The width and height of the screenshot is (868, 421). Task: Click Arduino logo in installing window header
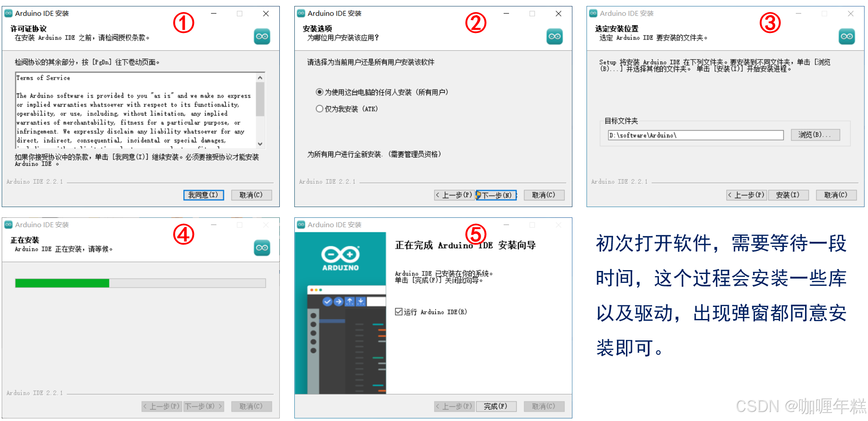[262, 248]
